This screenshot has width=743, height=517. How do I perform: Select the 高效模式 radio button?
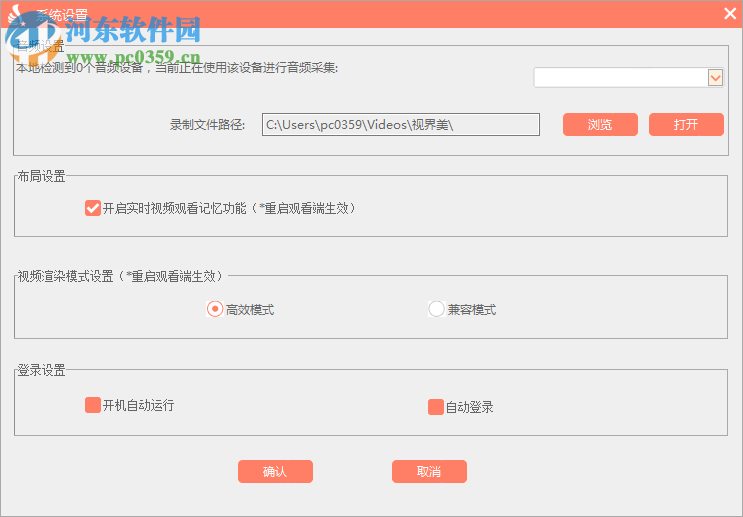(x=215, y=309)
